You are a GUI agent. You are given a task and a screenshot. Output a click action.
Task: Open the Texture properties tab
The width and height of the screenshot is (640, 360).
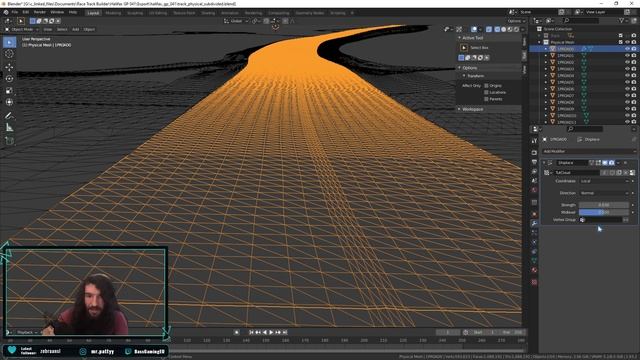pyautogui.click(x=534, y=282)
